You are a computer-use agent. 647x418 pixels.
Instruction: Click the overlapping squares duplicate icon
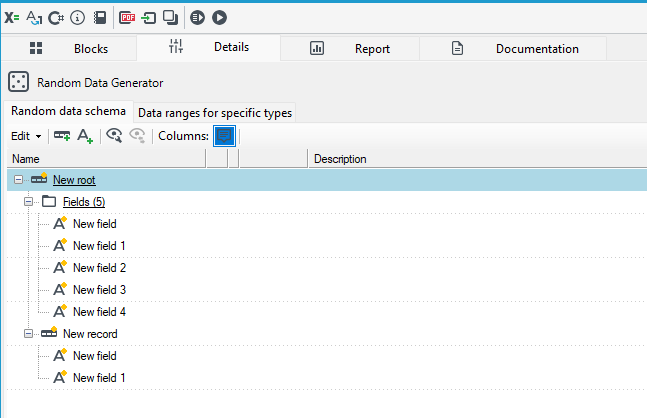(170, 18)
